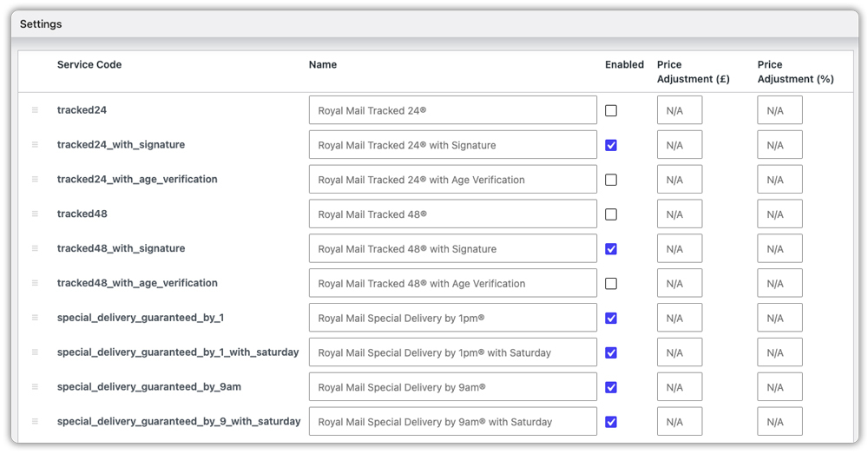Click drag handle for tracked24_with_age_verification
Screen dimensions: 868x454
pos(35,180)
